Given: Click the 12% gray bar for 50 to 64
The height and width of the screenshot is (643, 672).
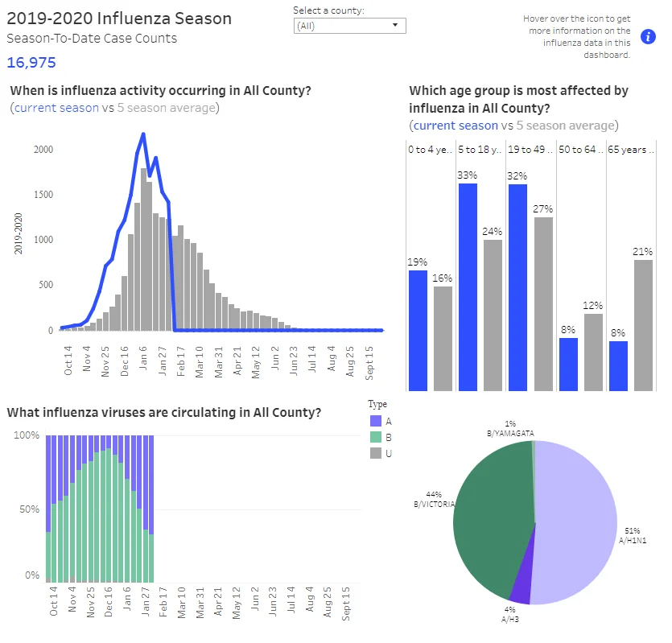Looking at the screenshot, I should point(594,352).
